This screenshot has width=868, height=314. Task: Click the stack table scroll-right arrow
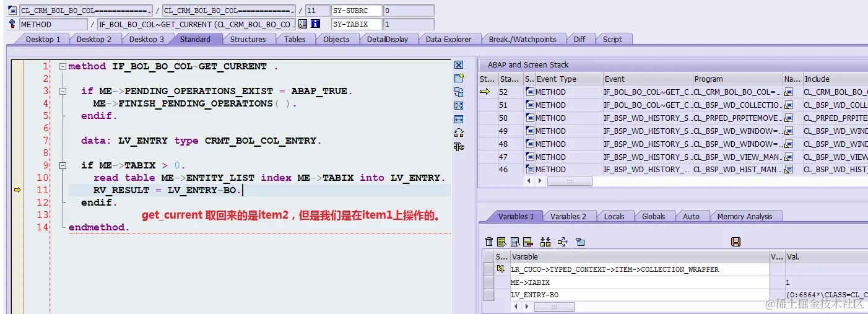(x=539, y=181)
